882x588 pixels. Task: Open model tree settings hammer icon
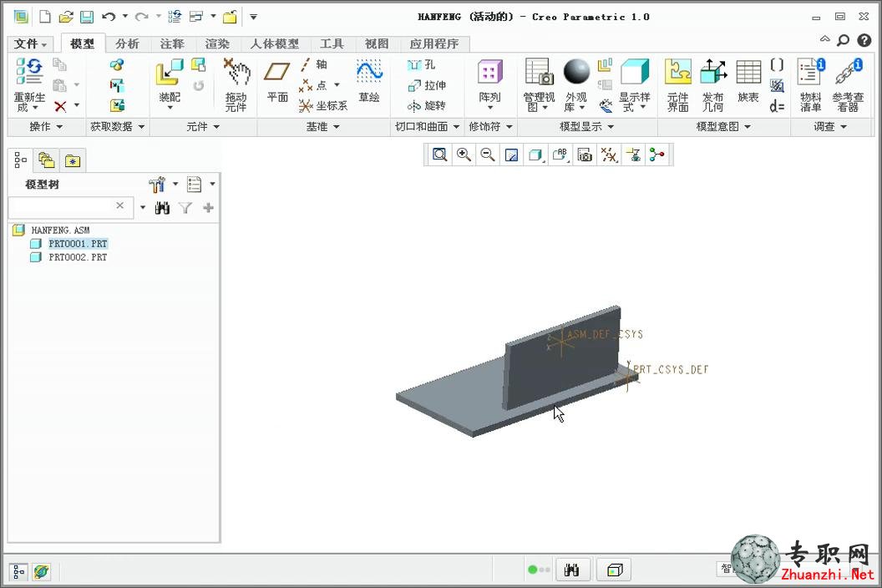tap(157, 184)
